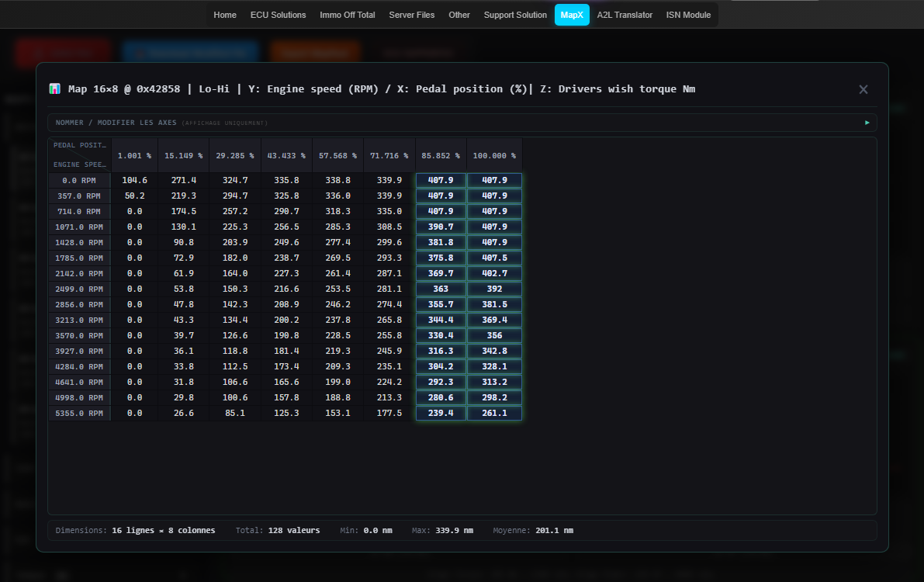Click highlighted cell 402.7

click(494, 274)
